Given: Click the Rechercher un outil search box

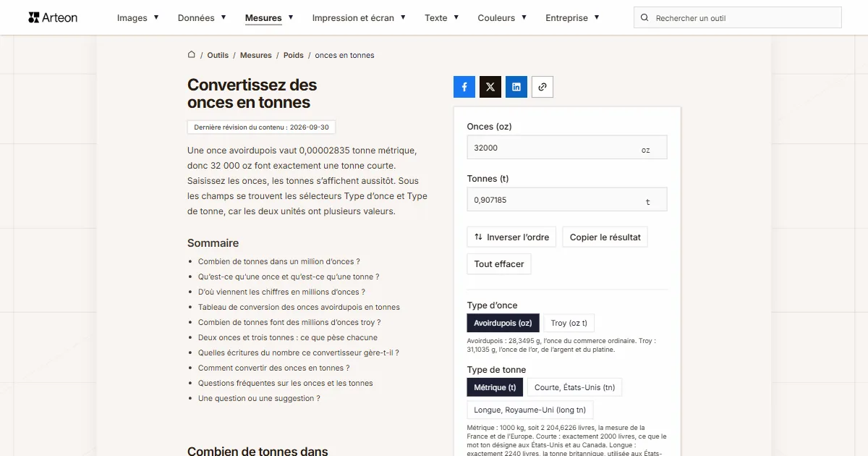Looking at the screenshot, I should tap(738, 18).
